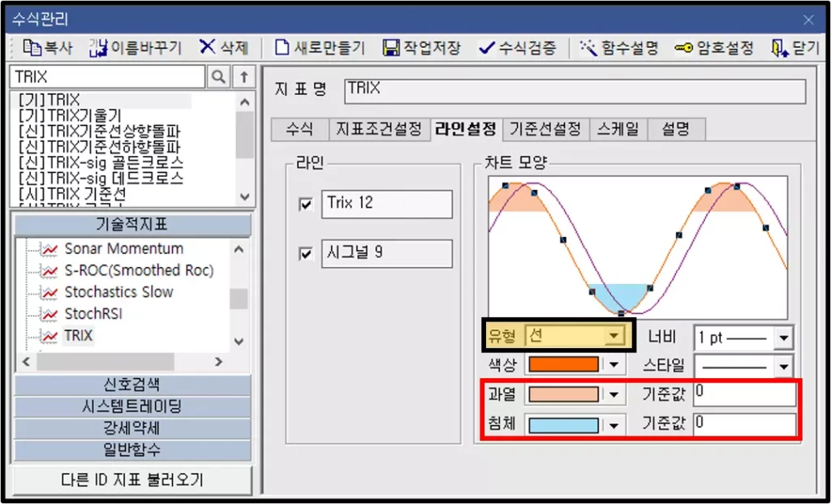The width and height of the screenshot is (831, 504).
Task: Run 수식검증 formula verification
Action: (x=517, y=48)
